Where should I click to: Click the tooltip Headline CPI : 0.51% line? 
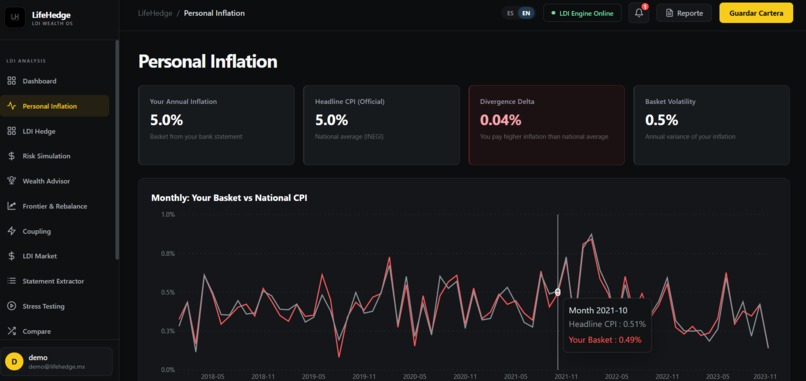tap(607, 324)
